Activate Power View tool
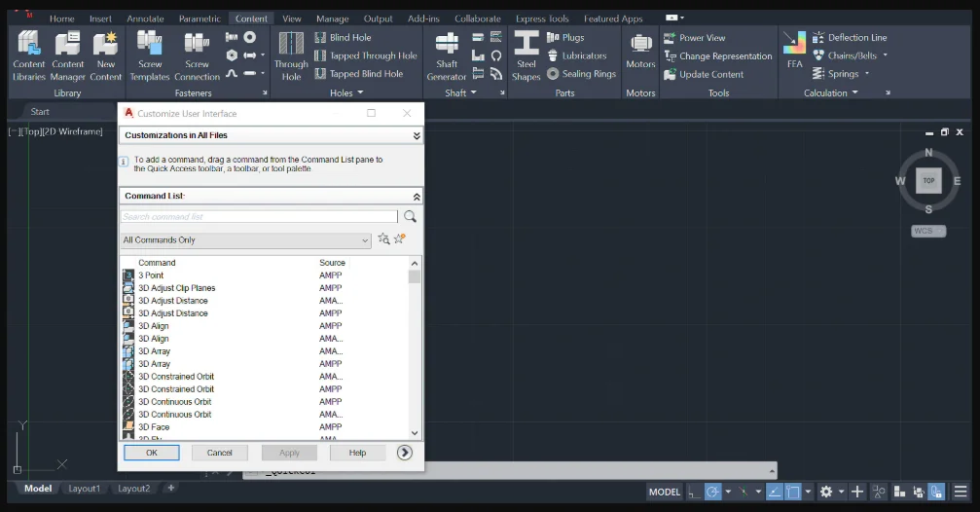 tap(695, 38)
